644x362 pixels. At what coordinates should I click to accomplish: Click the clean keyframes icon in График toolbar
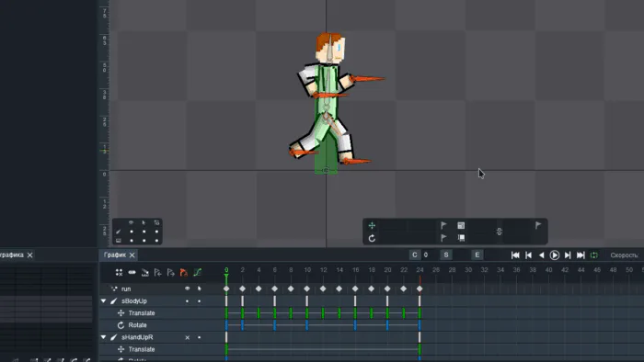[132, 272]
